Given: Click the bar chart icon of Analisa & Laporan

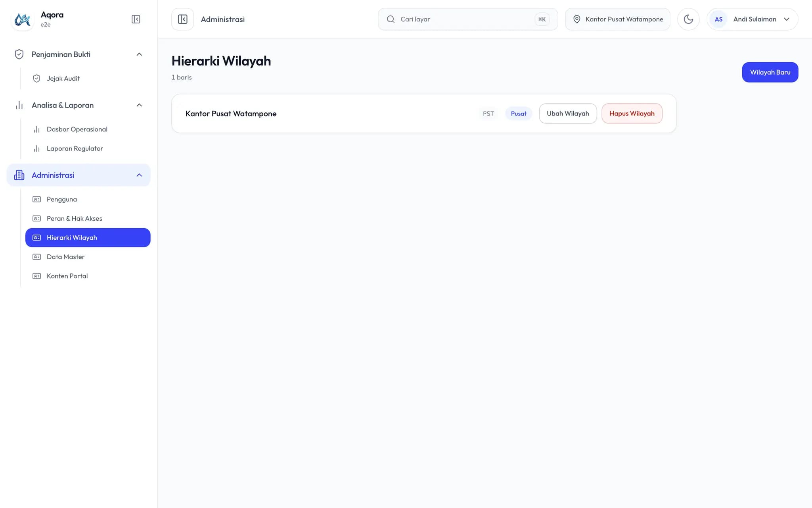Looking at the screenshot, I should (19, 105).
